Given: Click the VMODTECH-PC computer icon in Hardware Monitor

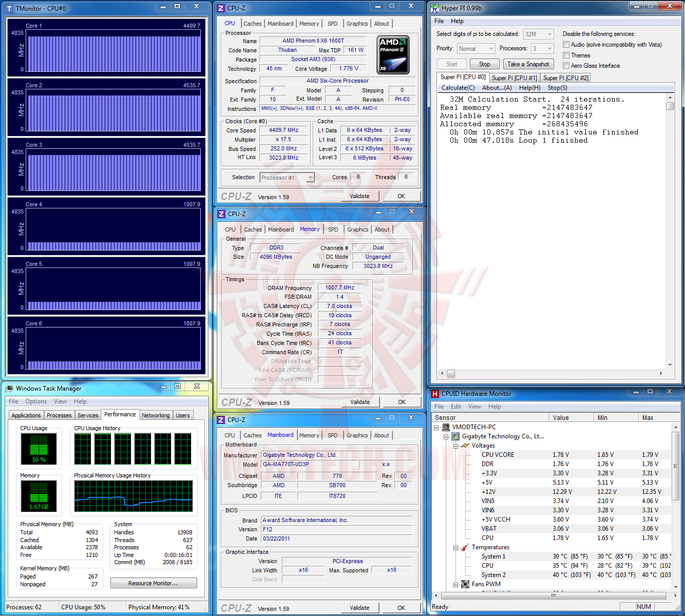Looking at the screenshot, I should coord(446,427).
